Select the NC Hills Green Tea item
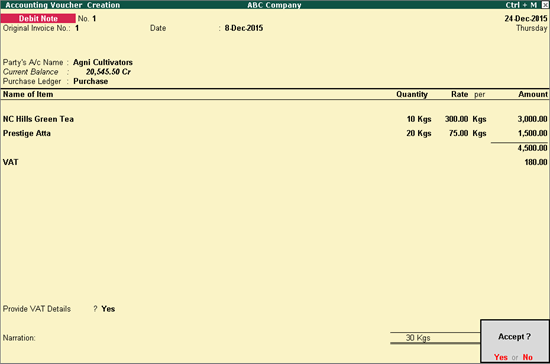 38,119
